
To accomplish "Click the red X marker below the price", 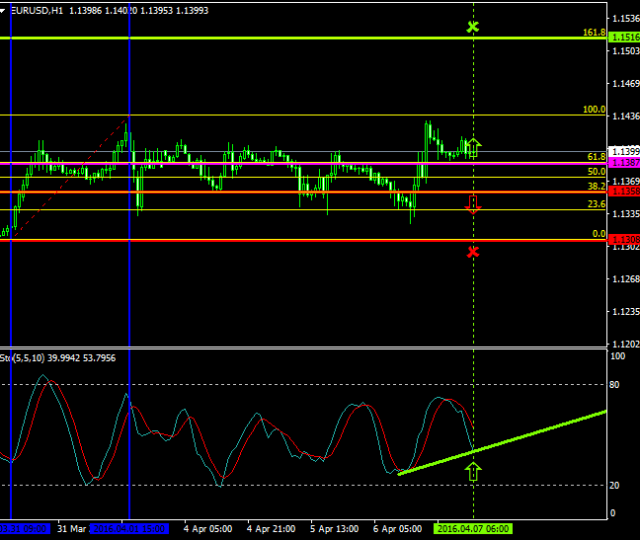I will 473,252.
